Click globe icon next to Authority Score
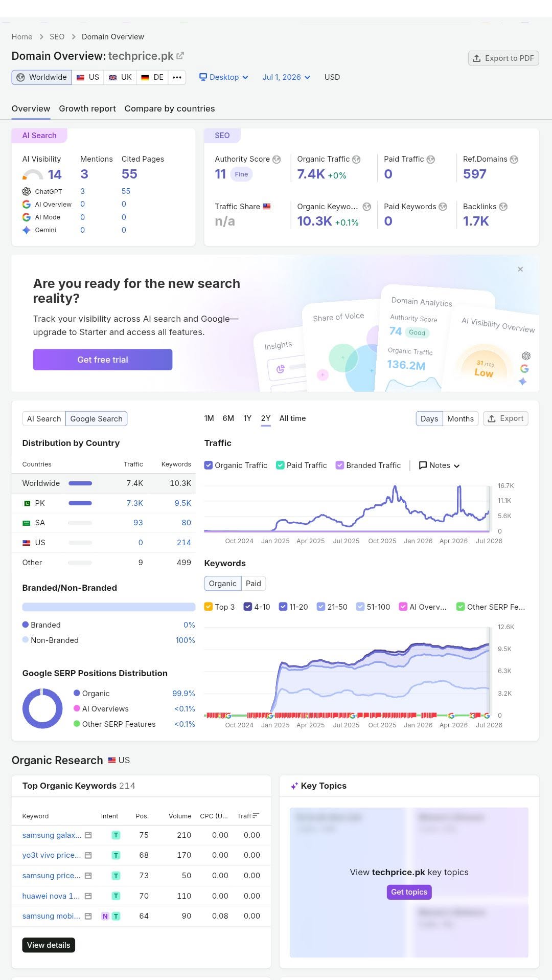This screenshot has width=552, height=980. [x=277, y=160]
